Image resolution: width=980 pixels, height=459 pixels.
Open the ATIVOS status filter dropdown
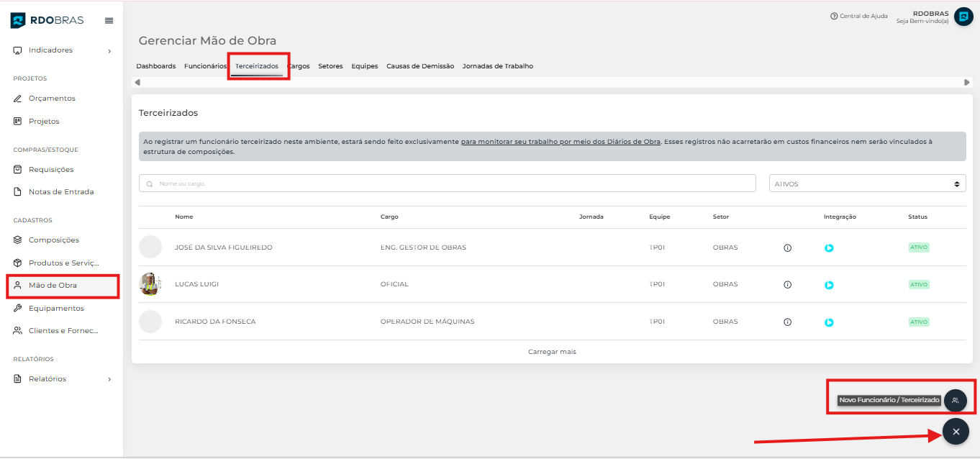(x=867, y=183)
